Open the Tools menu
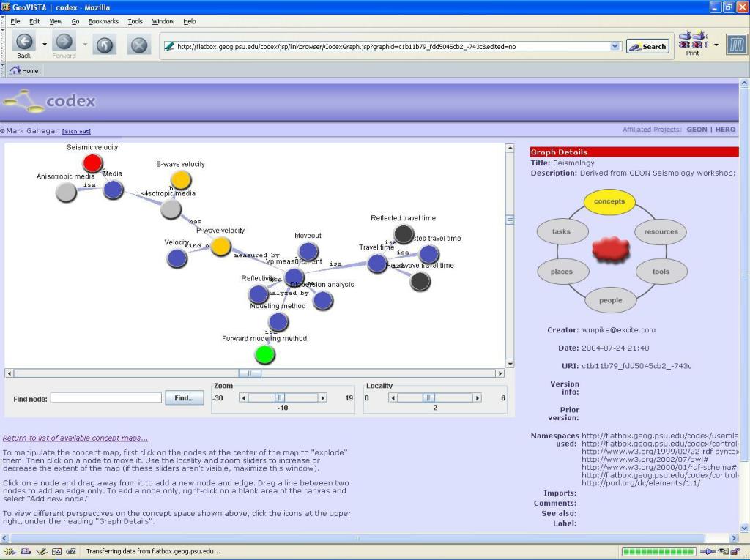750x560 pixels. coord(135,21)
